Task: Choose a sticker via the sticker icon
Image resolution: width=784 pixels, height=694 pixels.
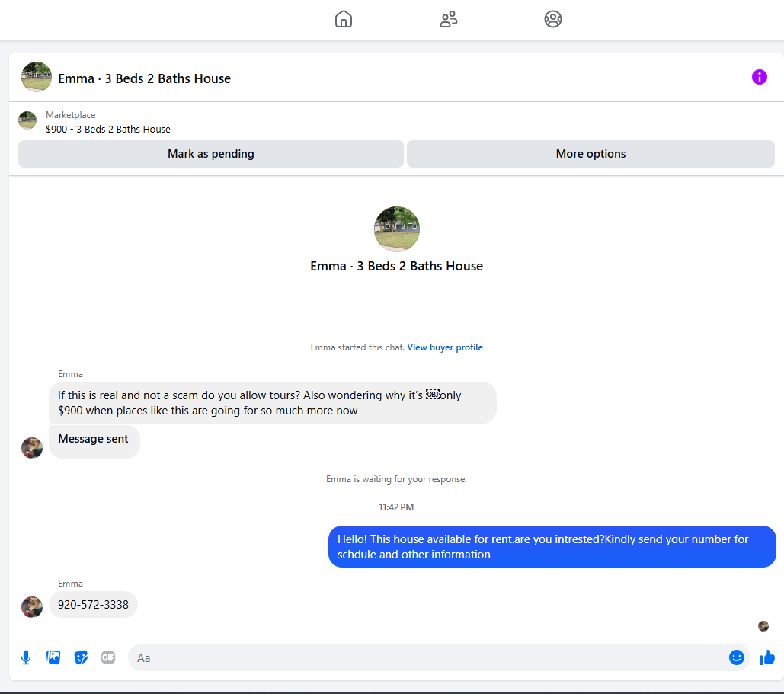Action: (x=81, y=657)
